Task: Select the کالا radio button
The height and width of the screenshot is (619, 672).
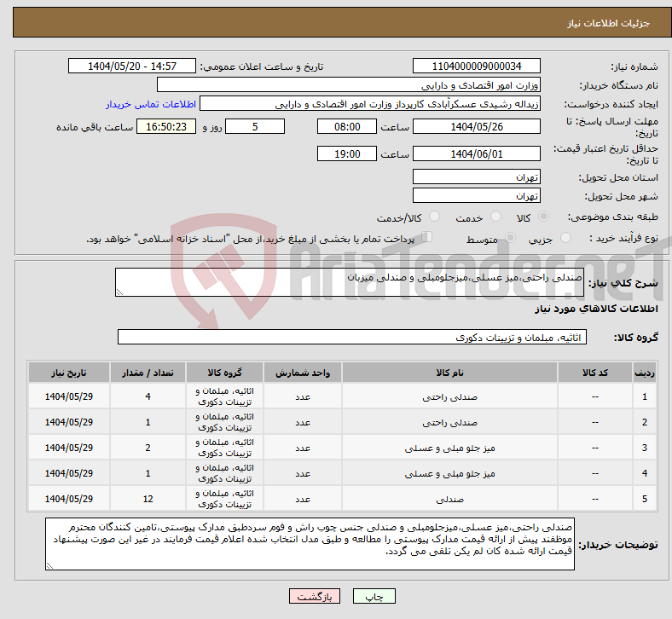Action: 544,218
